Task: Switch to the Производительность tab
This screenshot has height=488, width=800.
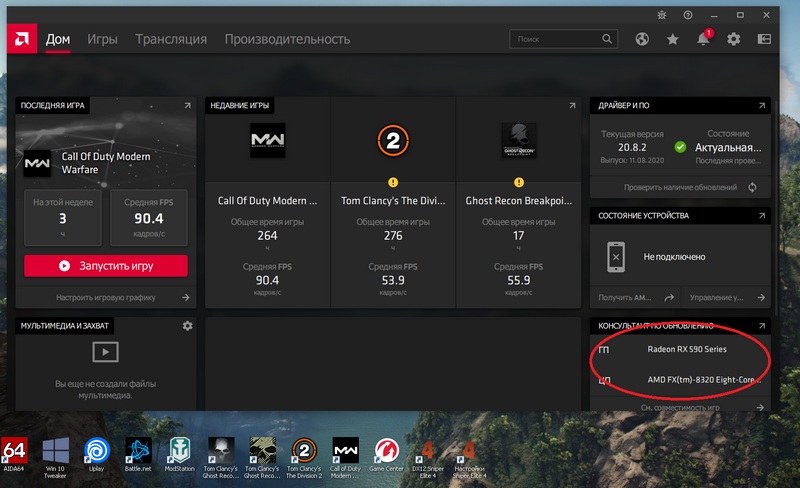Action: point(287,39)
